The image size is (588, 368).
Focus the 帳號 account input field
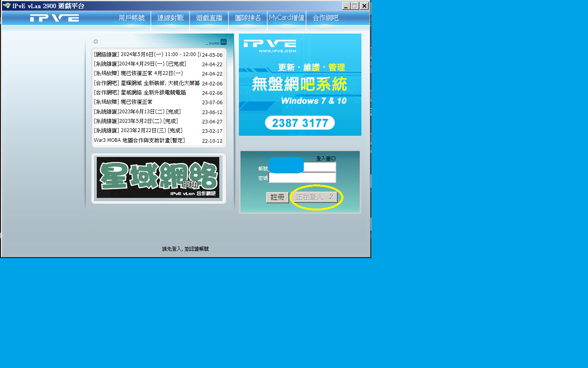tap(302, 167)
